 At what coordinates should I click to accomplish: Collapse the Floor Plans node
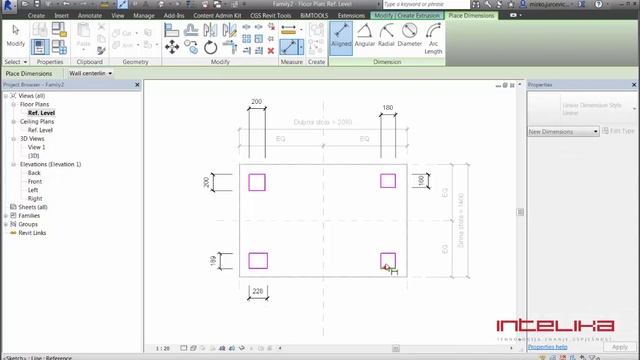tap(13, 104)
